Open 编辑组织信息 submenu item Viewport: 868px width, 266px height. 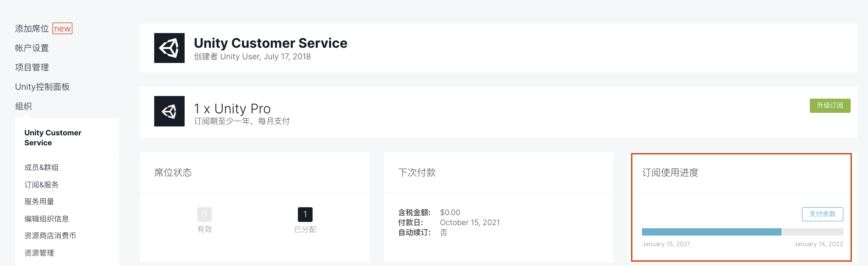pyautogui.click(x=46, y=219)
